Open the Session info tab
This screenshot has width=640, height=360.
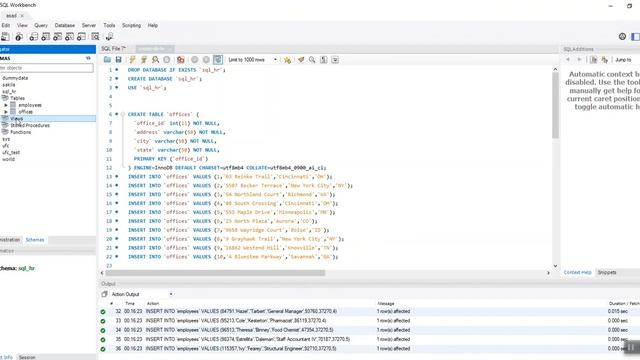coord(27,357)
